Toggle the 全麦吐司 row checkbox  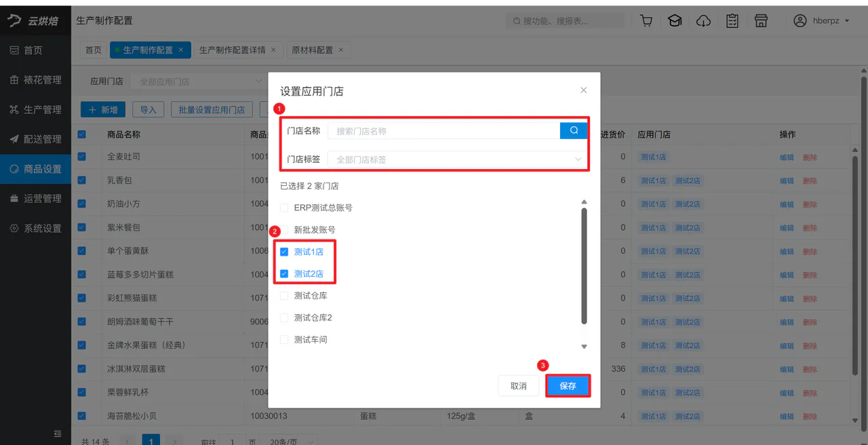[82, 157]
